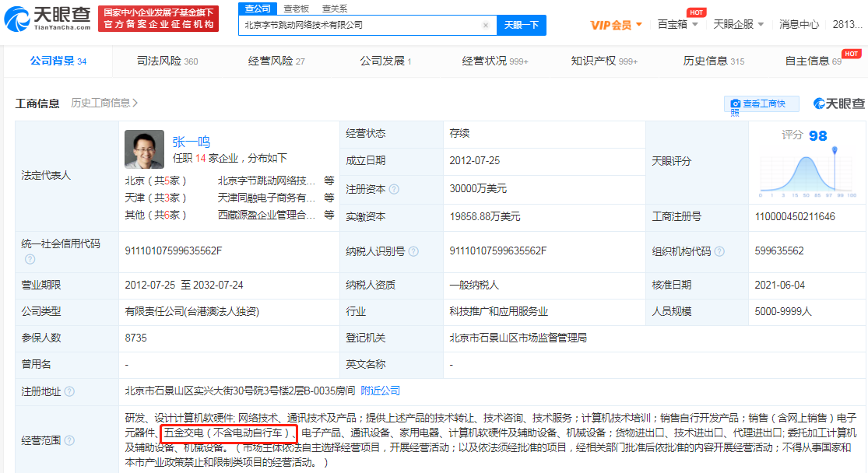Open the 天津同融电子商务有... company link
The height and width of the screenshot is (473, 868).
[x=267, y=198]
